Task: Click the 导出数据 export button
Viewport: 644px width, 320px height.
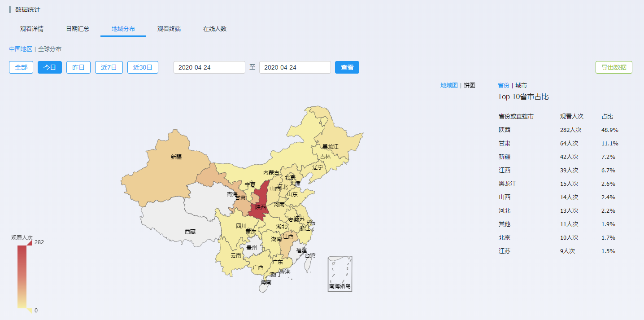Action: [x=614, y=67]
